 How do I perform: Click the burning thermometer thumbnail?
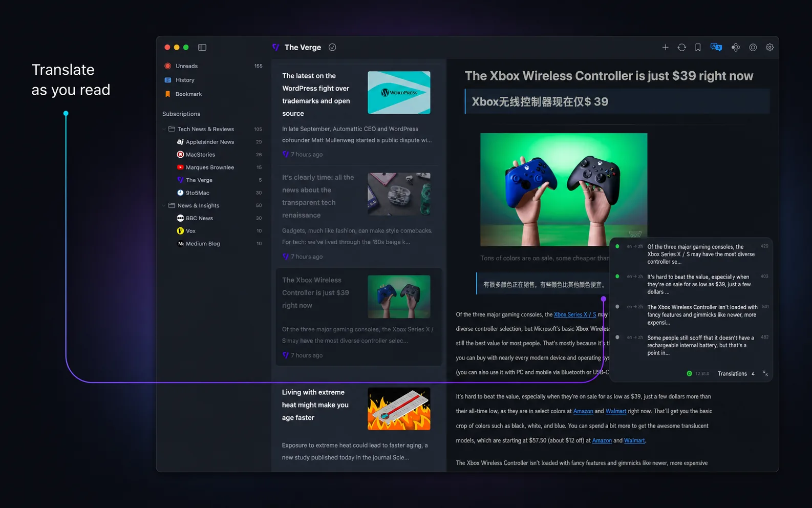[399, 409]
